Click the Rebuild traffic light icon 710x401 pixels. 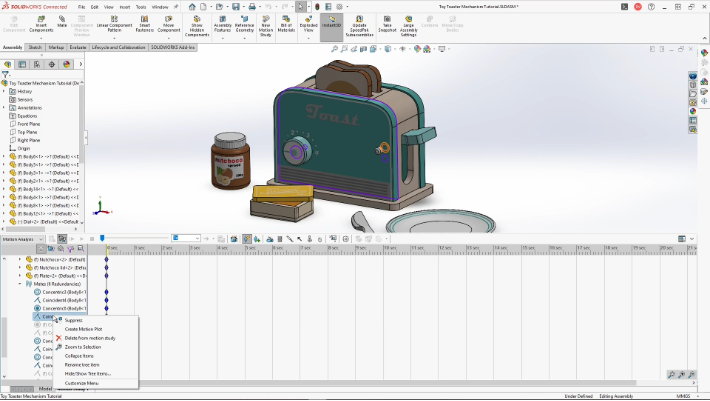click(317, 7)
